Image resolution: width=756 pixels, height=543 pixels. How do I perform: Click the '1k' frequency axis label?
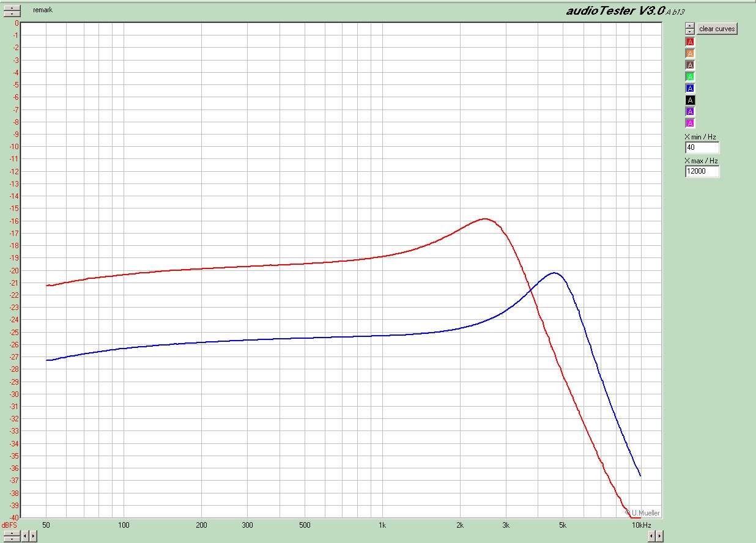[x=382, y=525]
